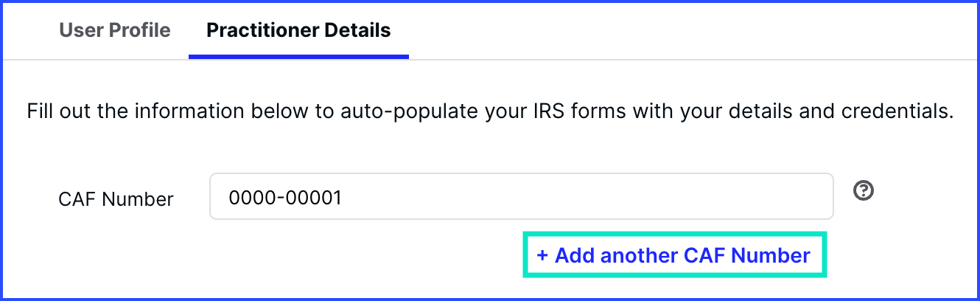This screenshot has width=980, height=301.
Task: Focus the field containing 0000-00001
Action: 522,196
